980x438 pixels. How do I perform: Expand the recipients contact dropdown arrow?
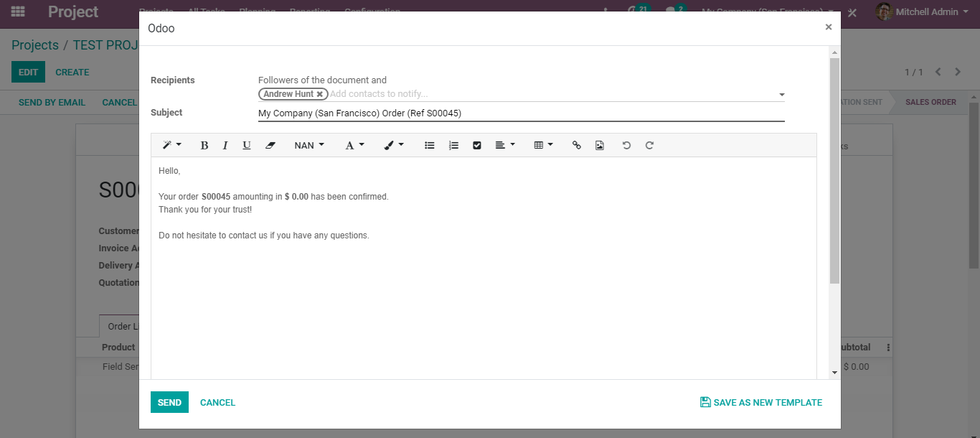click(x=781, y=95)
